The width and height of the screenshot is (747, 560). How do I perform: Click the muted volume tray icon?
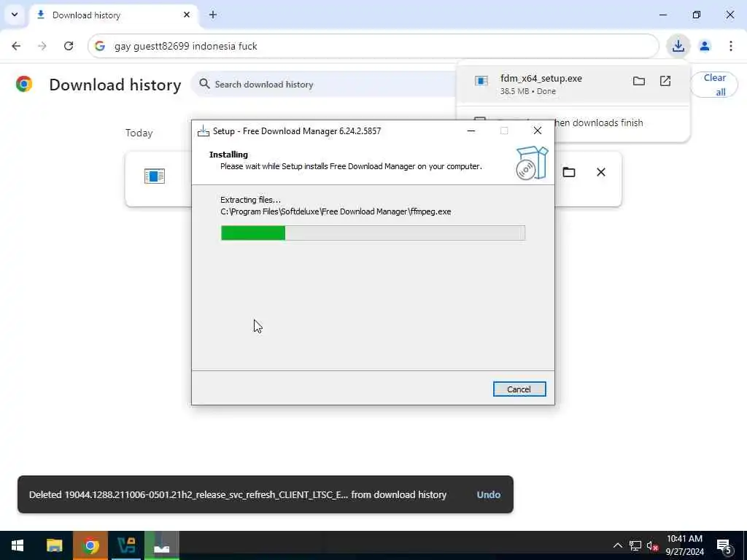(653, 545)
